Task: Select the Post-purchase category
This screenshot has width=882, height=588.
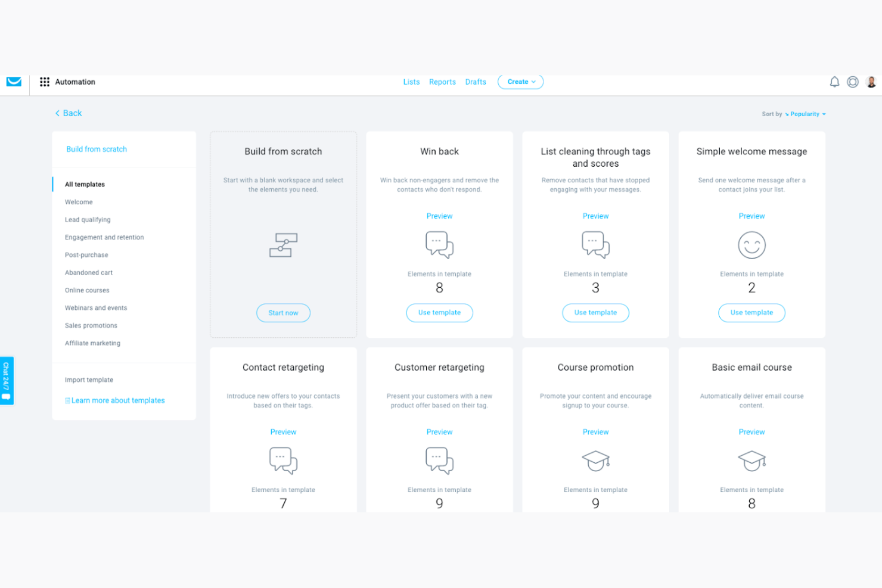Action: coord(86,255)
